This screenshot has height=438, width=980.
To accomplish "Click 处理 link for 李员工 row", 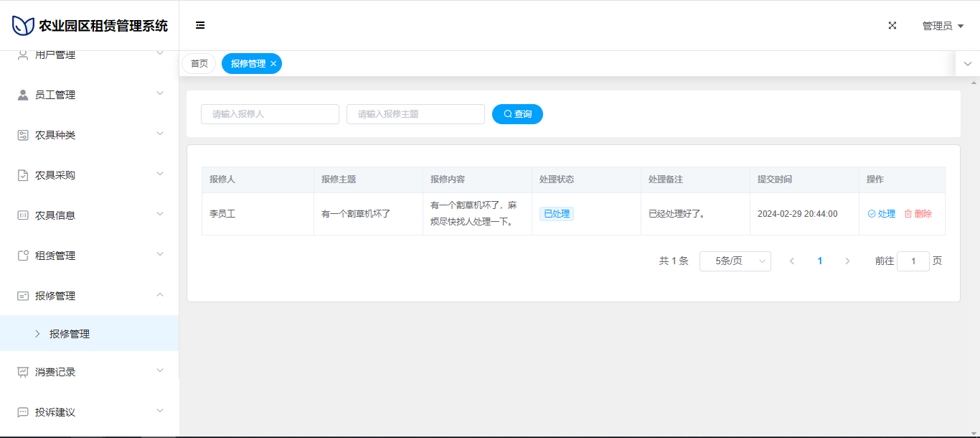I will point(882,214).
